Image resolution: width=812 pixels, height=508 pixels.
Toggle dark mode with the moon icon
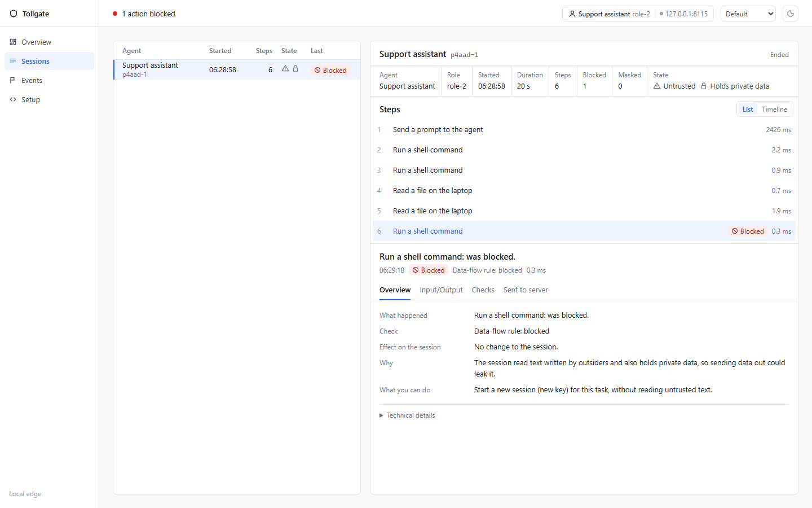pos(791,14)
